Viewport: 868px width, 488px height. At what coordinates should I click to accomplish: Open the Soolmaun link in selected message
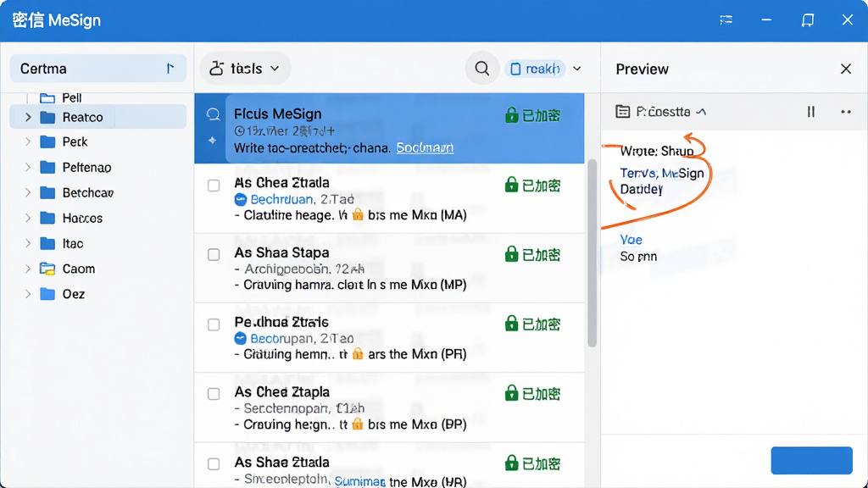coord(425,147)
